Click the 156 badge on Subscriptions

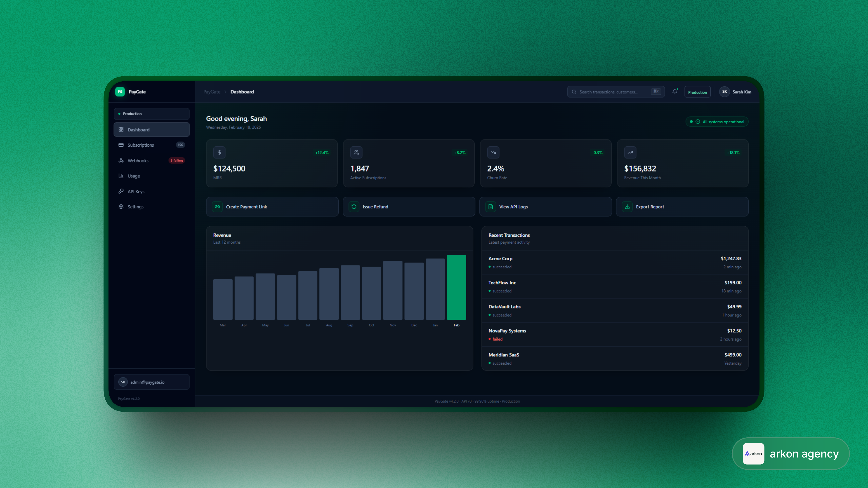(x=181, y=145)
